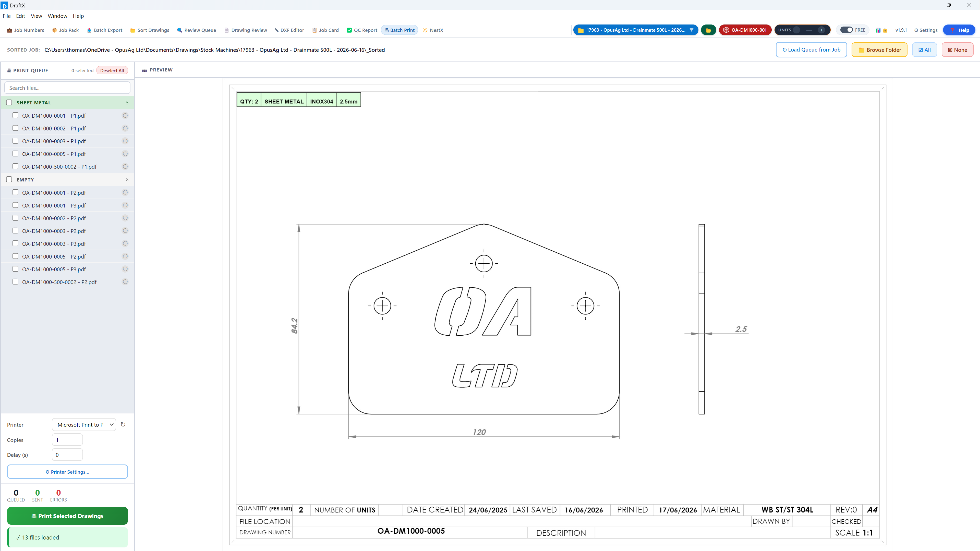980x551 pixels.
Task: Open the Drawing Review tab
Action: 246,30
